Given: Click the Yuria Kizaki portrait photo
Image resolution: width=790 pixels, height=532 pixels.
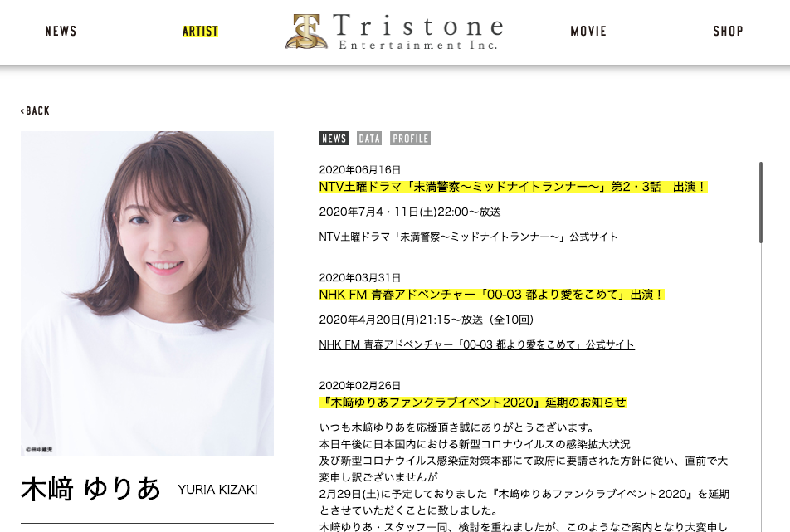Looking at the screenshot, I should (147, 294).
